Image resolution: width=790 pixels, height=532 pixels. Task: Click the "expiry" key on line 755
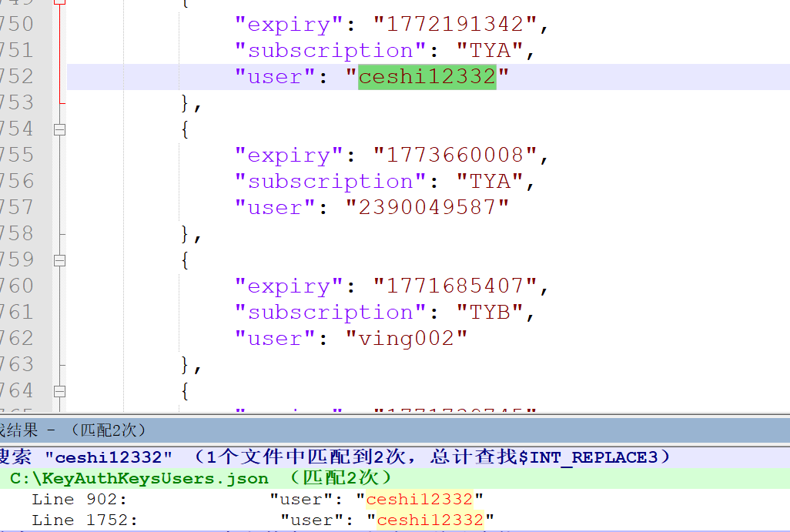[290, 156]
